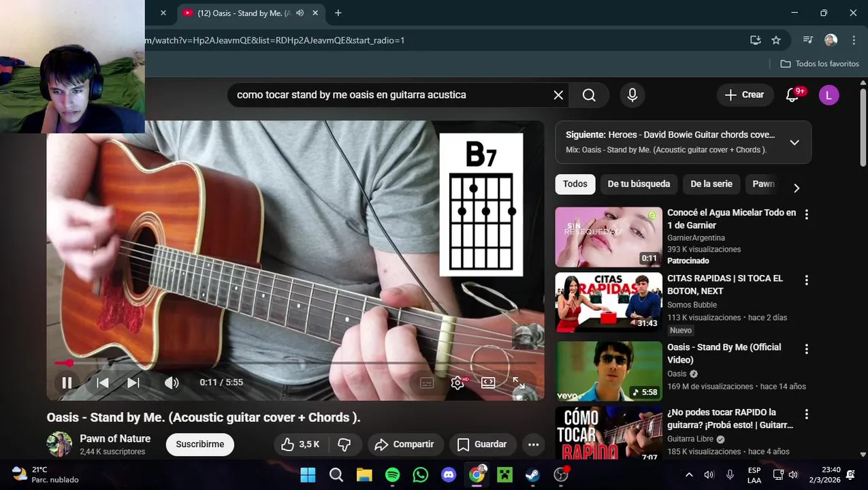Visit the Somos Bubble channel
868x490 pixels.
tap(692, 305)
